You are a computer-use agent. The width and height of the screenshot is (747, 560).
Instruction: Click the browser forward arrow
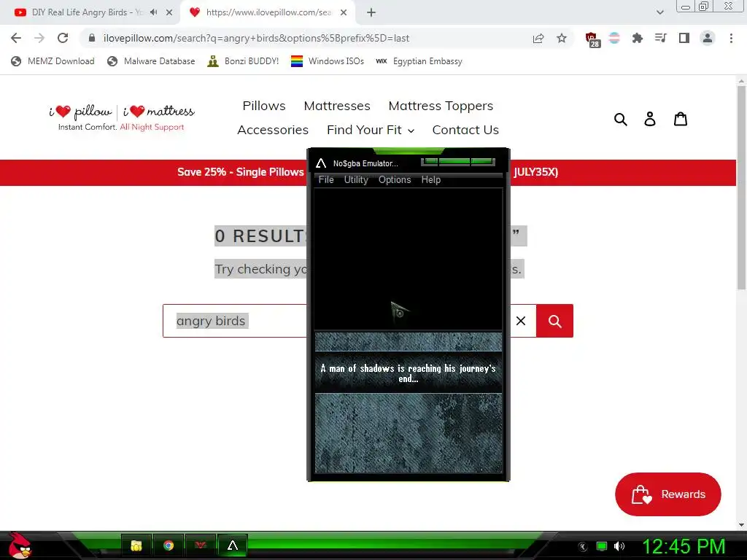(39, 38)
